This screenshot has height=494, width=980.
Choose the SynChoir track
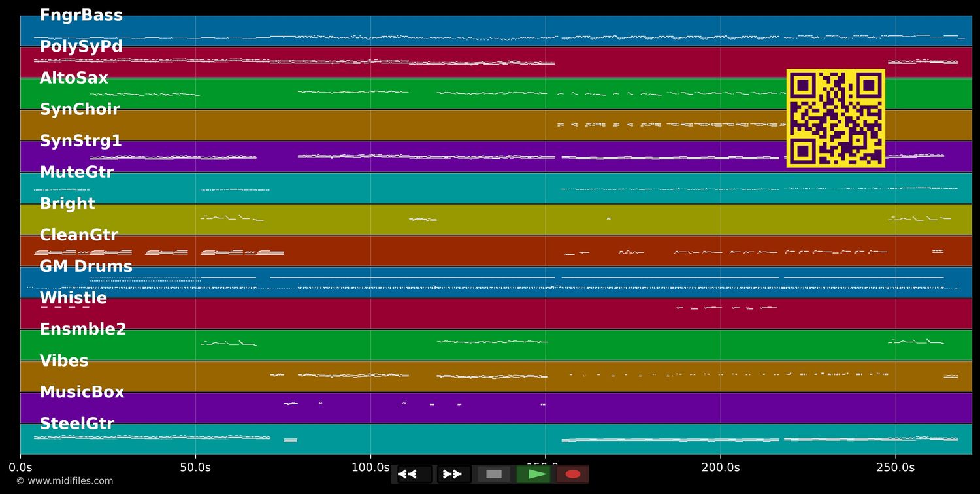click(x=80, y=110)
